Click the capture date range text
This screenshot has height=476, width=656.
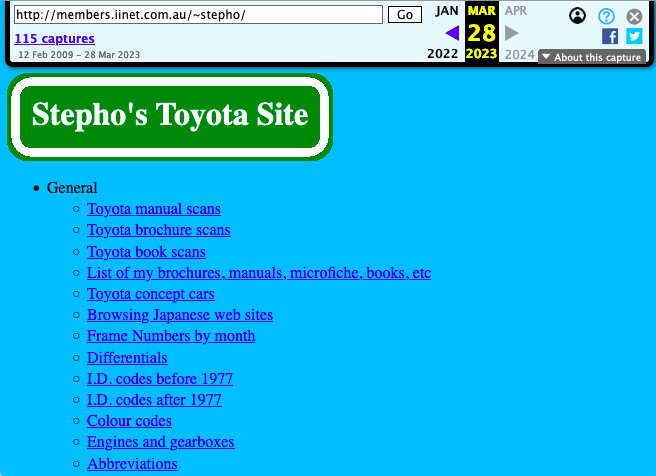[79, 55]
